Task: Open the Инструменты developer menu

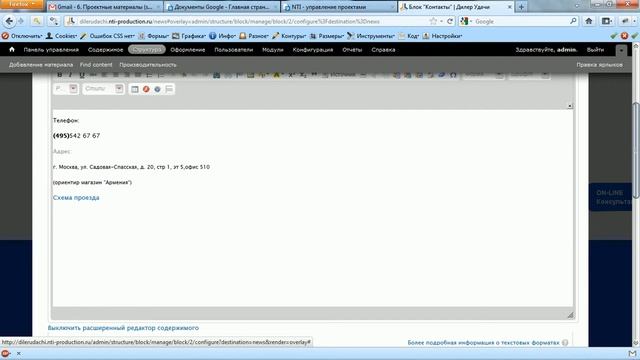Action: point(371,36)
